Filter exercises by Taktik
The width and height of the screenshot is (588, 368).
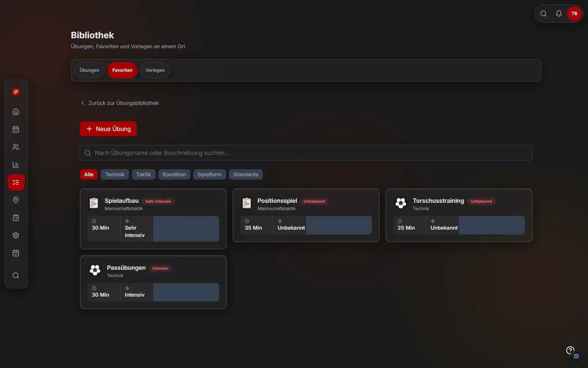pos(144,175)
